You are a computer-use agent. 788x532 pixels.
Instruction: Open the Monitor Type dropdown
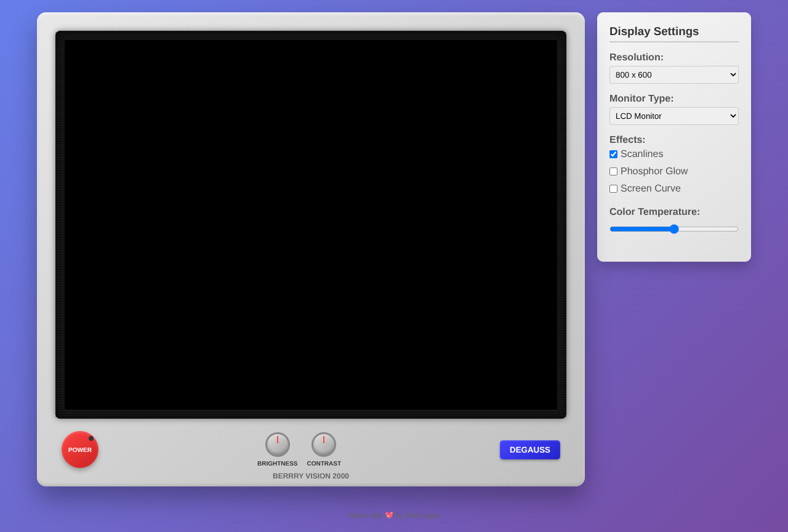pos(673,116)
